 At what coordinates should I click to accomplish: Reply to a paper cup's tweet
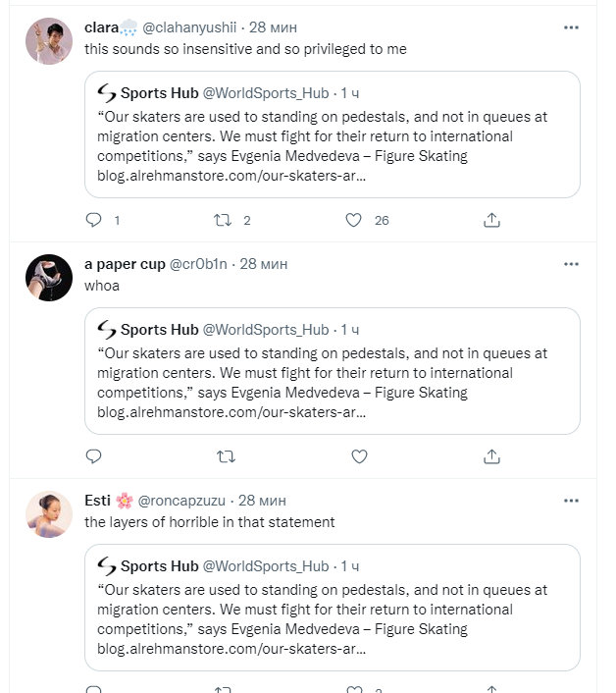pos(94,456)
